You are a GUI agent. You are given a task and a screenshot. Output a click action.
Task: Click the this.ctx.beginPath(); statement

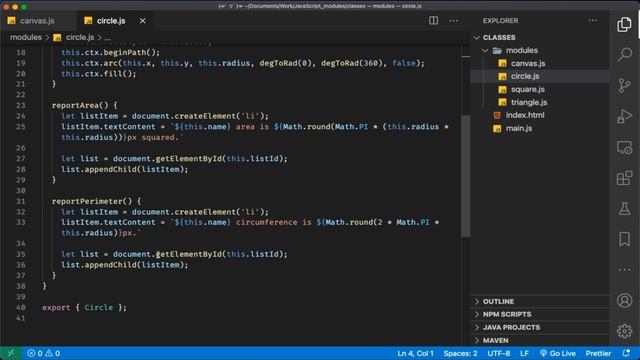(x=111, y=52)
